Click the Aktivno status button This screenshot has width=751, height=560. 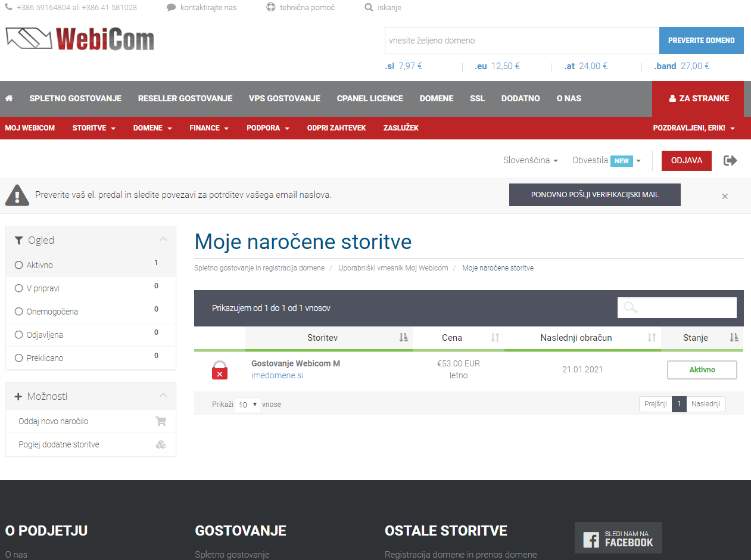coord(702,370)
